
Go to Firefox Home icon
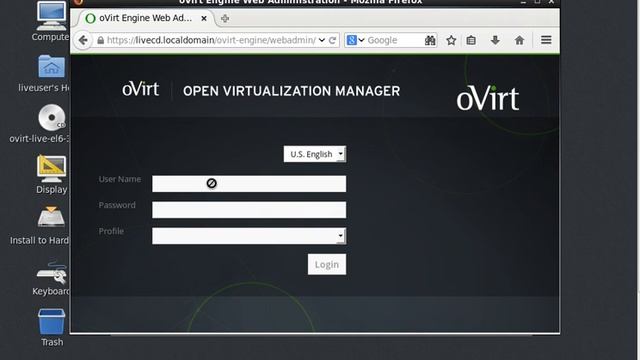tap(519, 40)
